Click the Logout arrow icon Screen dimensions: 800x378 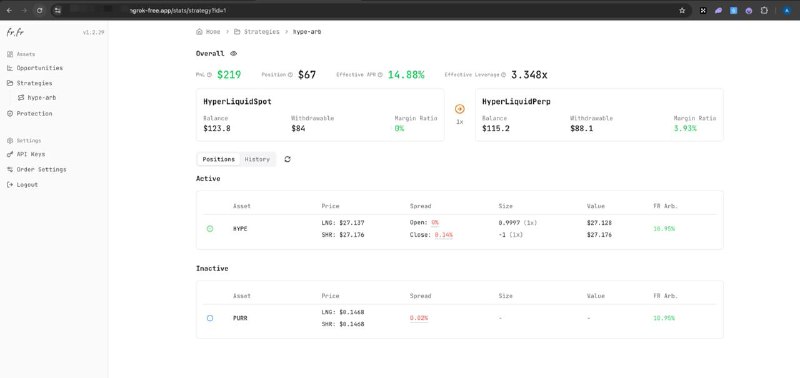pos(10,185)
